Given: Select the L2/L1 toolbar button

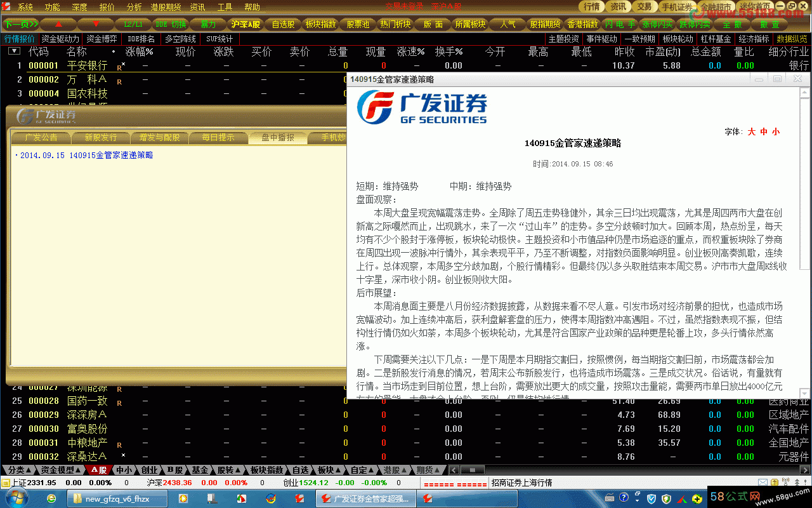Looking at the screenshot, I should click(133, 24).
